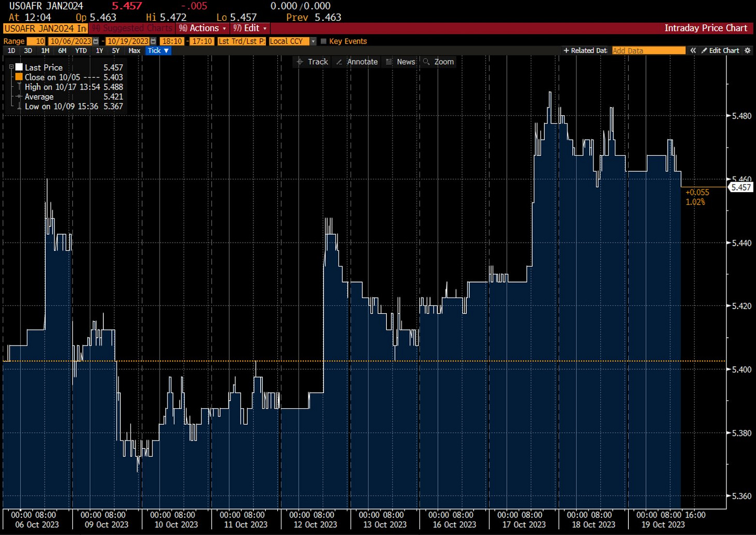Open the Actions dropdown menu
This screenshot has height=535, width=756.
point(203,28)
